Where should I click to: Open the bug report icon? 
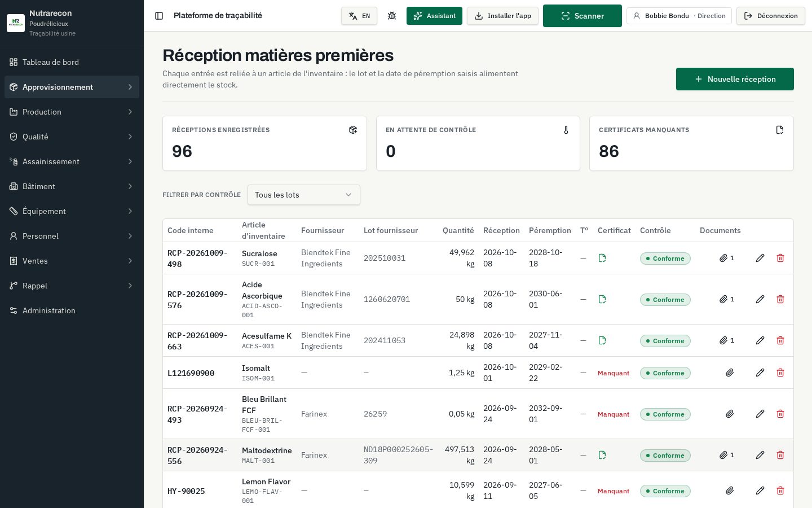pos(392,16)
